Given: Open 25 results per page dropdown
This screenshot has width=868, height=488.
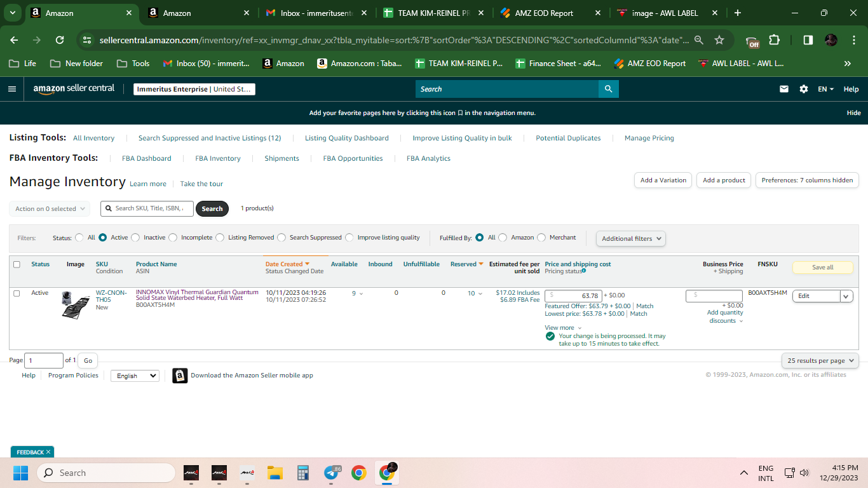Looking at the screenshot, I should click(x=820, y=360).
